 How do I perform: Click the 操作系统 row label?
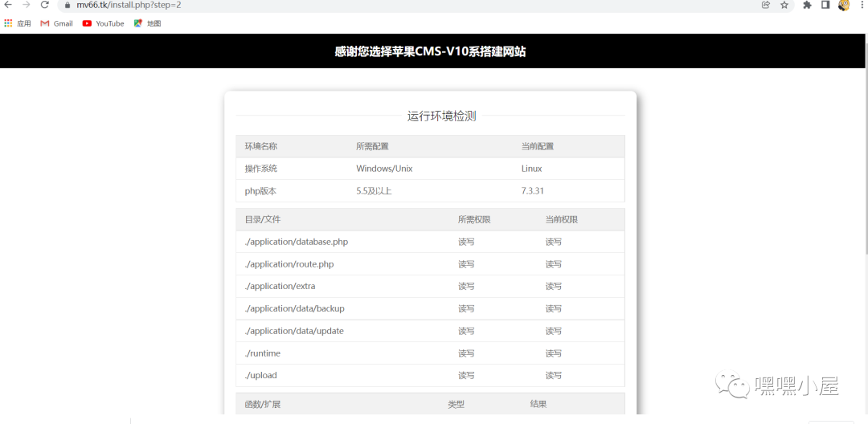pyautogui.click(x=261, y=169)
